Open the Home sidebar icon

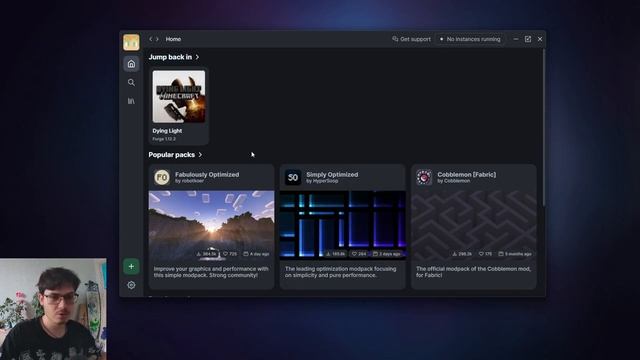tap(131, 64)
